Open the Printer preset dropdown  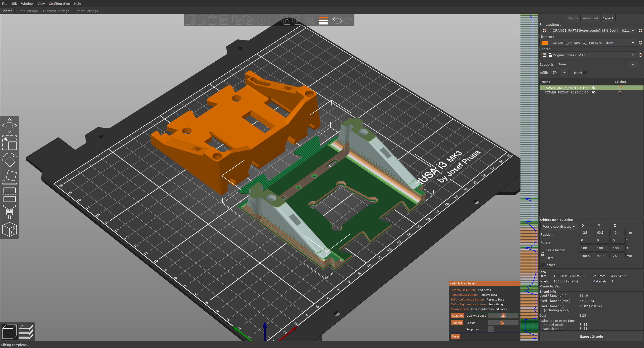tap(588, 55)
